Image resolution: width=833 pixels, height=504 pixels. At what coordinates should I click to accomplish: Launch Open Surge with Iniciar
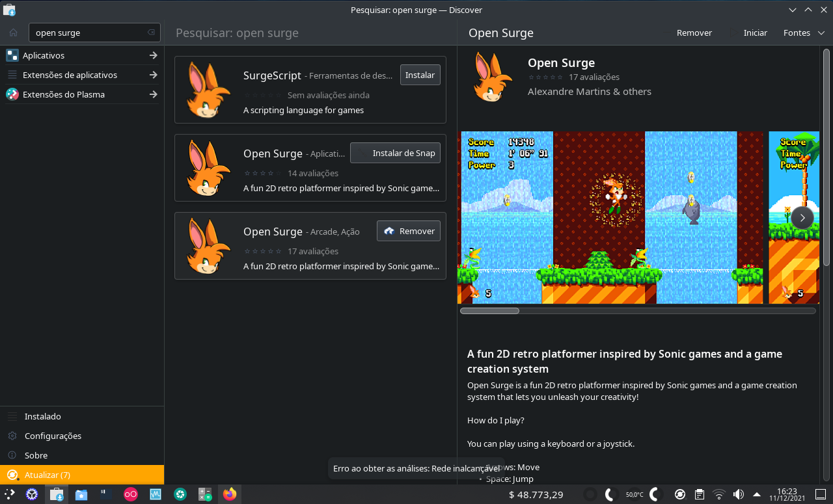pos(756,33)
